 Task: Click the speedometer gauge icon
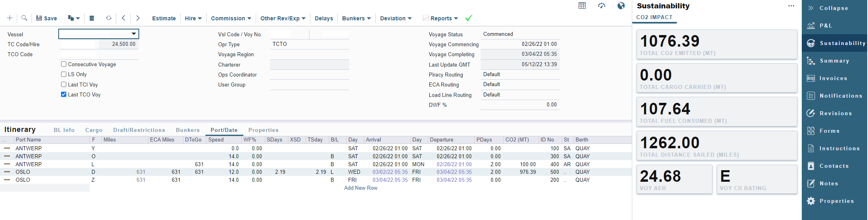[602, 6]
